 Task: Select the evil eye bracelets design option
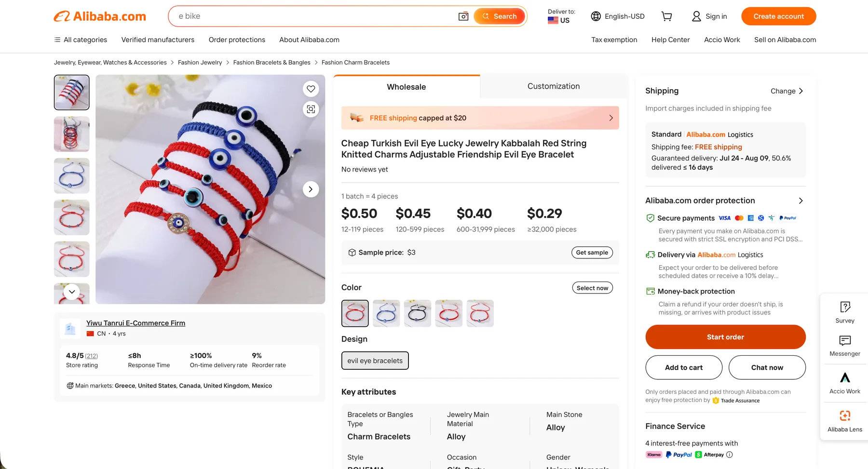[375, 361]
